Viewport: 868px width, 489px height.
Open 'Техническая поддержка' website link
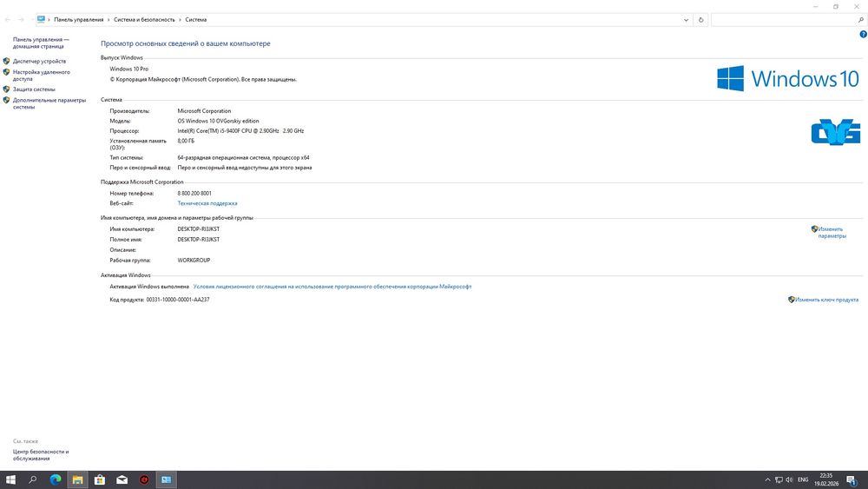point(207,203)
